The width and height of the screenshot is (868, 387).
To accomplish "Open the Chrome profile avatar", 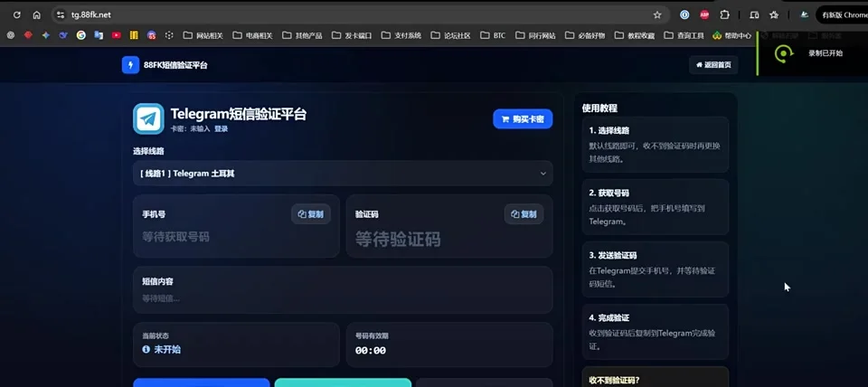I will 805,15.
